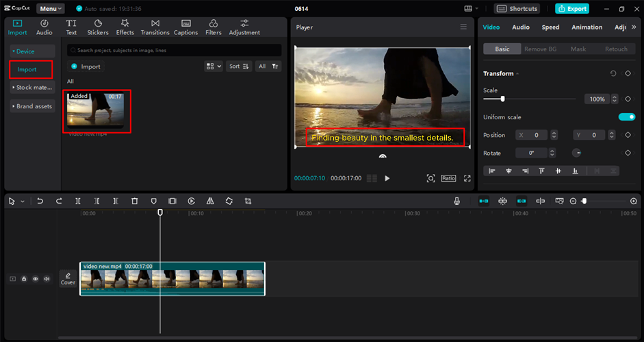Click the Redo arrow in timeline toolbar
644x342 pixels.
pyautogui.click(x=59, y=201)
